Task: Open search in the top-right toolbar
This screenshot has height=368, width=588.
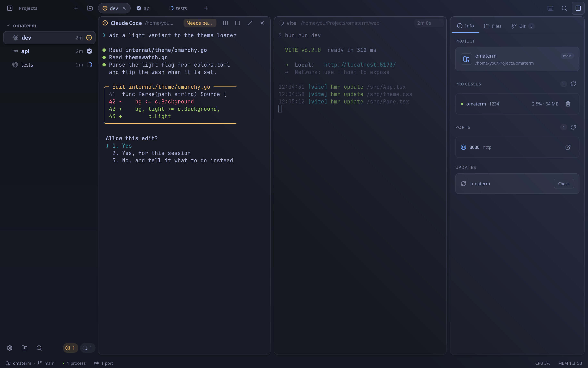Action: click(x=564, y=8)
